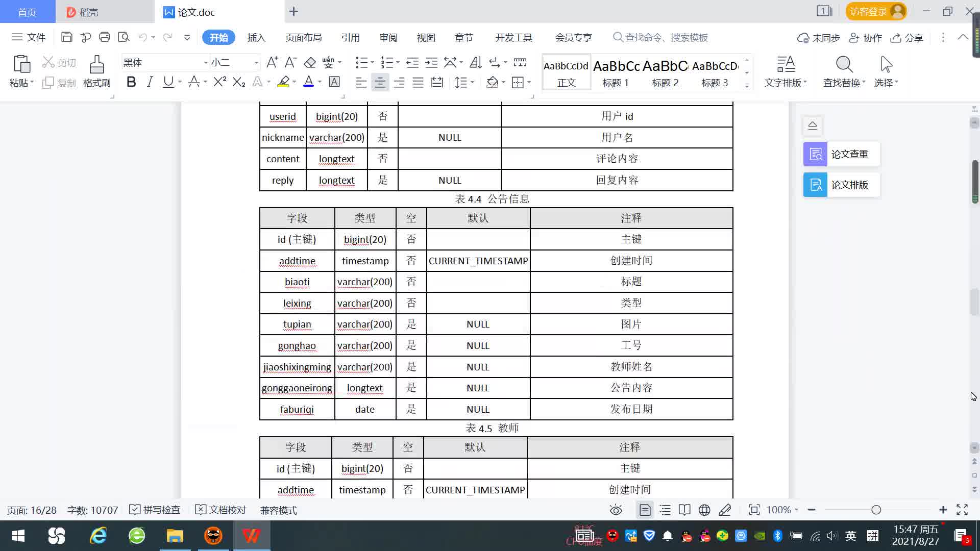Image resolution: width=980 pixels, height=551 pixels.
Task: Apply bold formatting with B icon
Action: coord(131,82)
